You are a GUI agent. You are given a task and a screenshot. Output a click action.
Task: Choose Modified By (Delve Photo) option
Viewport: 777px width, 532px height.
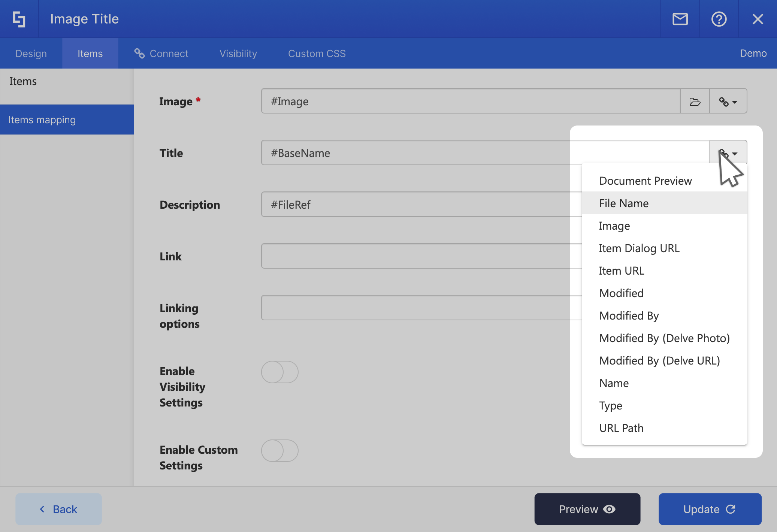664,338
